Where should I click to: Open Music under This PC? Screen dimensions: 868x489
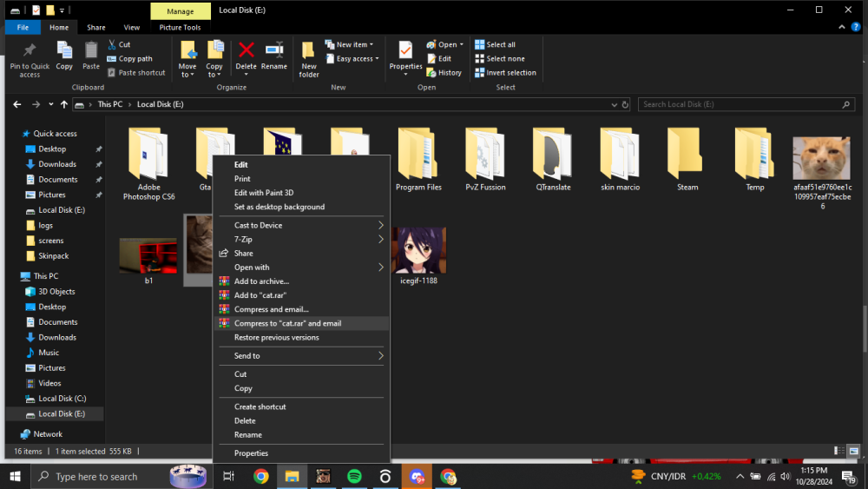click(x=48, y=353)
